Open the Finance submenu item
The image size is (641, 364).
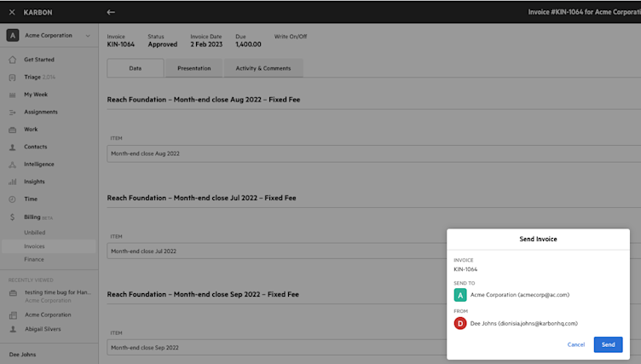(x=34, y=259)
